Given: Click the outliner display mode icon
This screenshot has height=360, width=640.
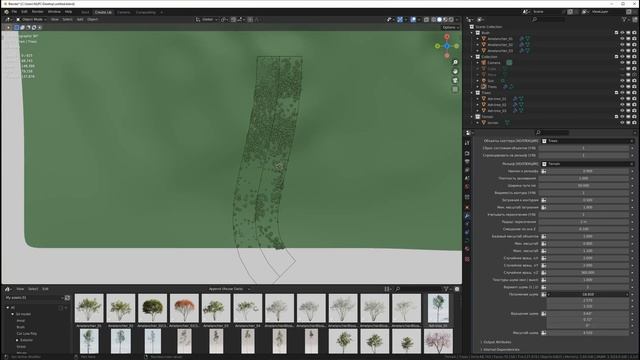Looking at the screenshot, I should click(x=480, y=19).
